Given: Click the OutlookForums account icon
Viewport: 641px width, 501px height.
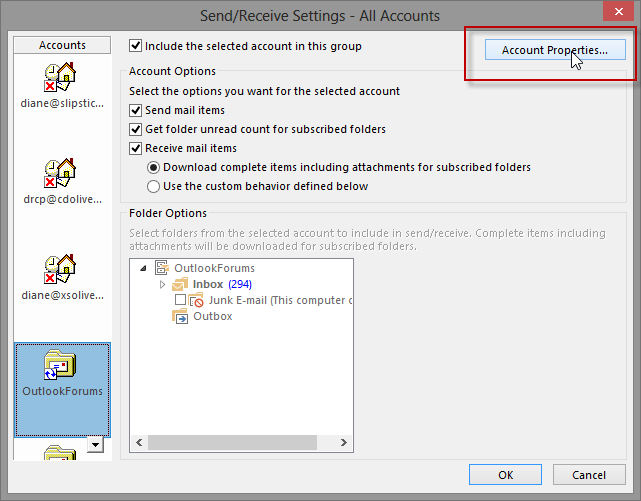Looking at the screenshot, I should click(x=62, y=367).
